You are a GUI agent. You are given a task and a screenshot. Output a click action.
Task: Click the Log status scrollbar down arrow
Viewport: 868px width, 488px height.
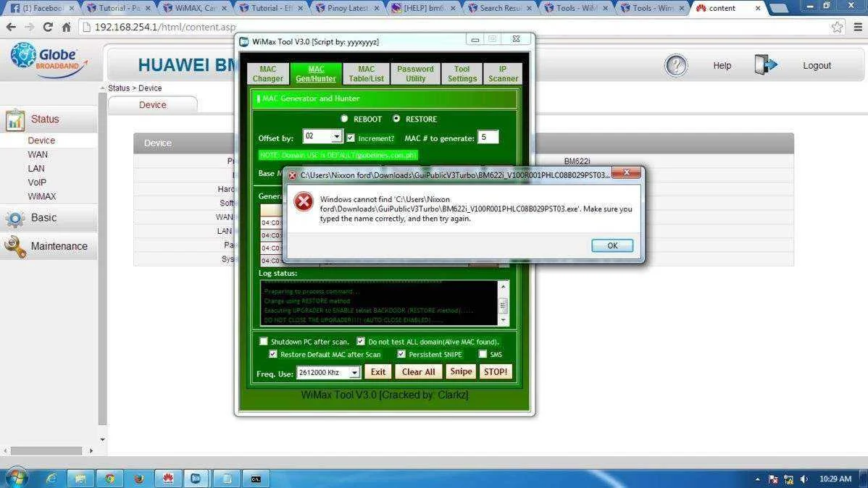503,320
